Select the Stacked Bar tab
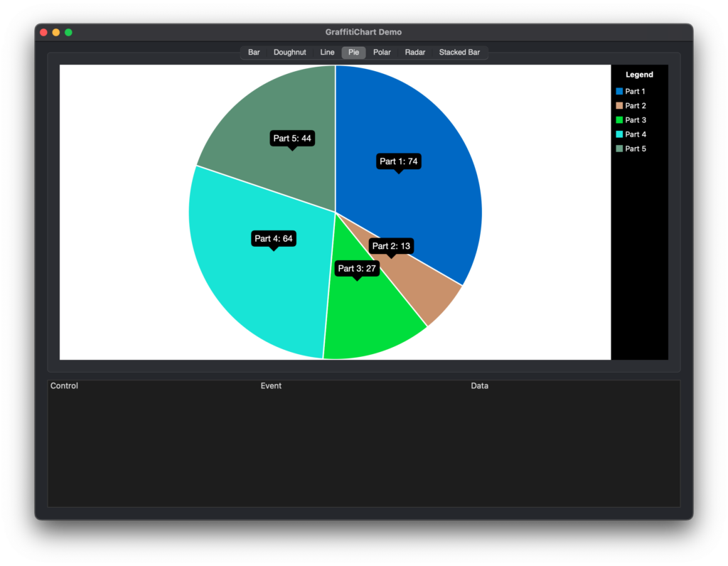The height and width of the screenshot is (566, 728). pyautogui.click(x=459, y=52)
